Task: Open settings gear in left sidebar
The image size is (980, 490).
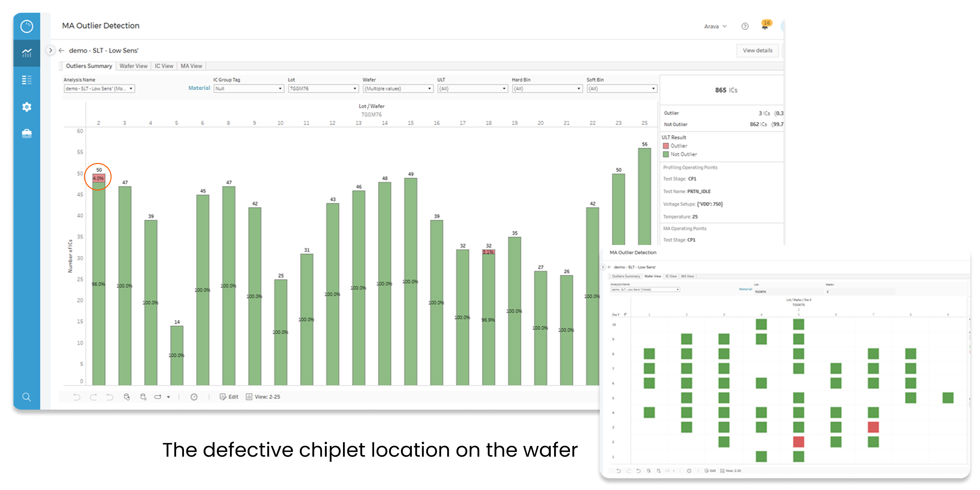Action: tap(27, 107)
